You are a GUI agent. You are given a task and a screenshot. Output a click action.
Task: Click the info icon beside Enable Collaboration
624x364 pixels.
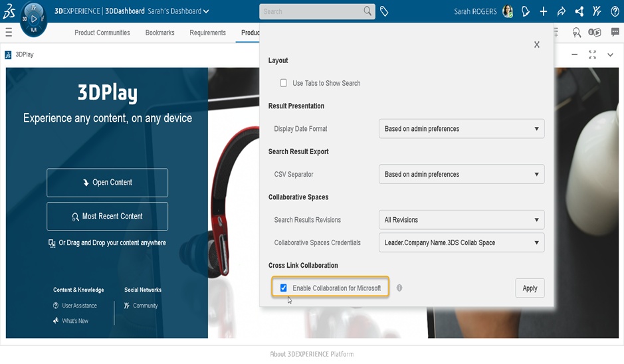point(399,288)
